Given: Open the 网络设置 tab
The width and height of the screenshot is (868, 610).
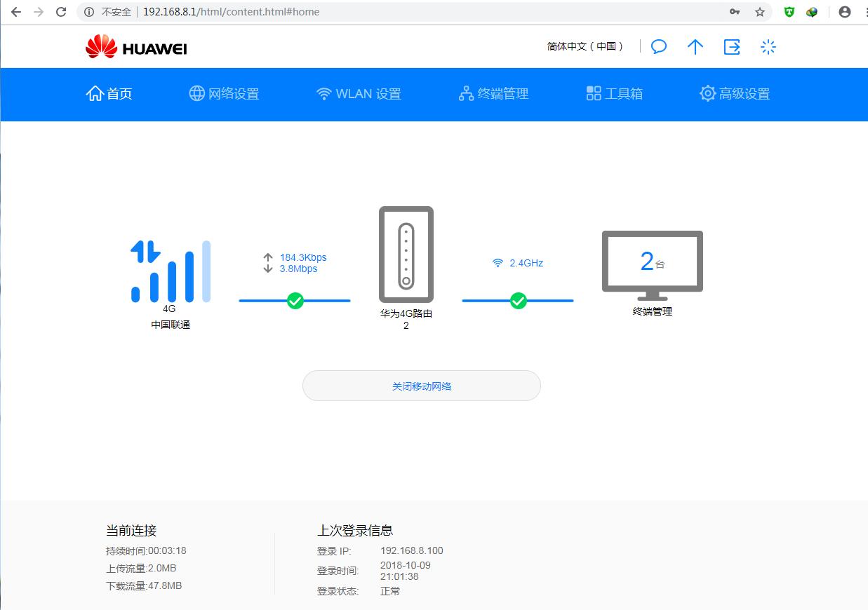Looking at the screenshot, I should [224, 94].
